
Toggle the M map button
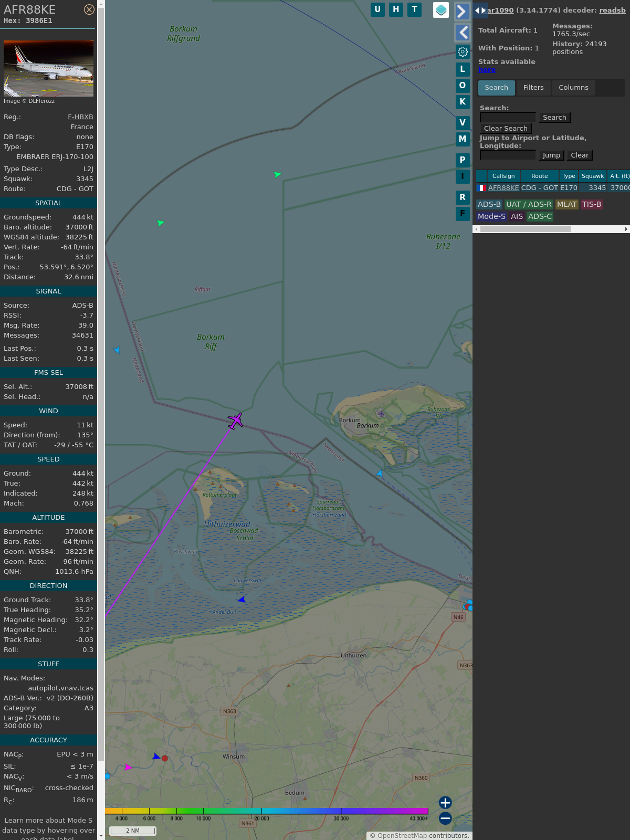[x=463, y=139]
